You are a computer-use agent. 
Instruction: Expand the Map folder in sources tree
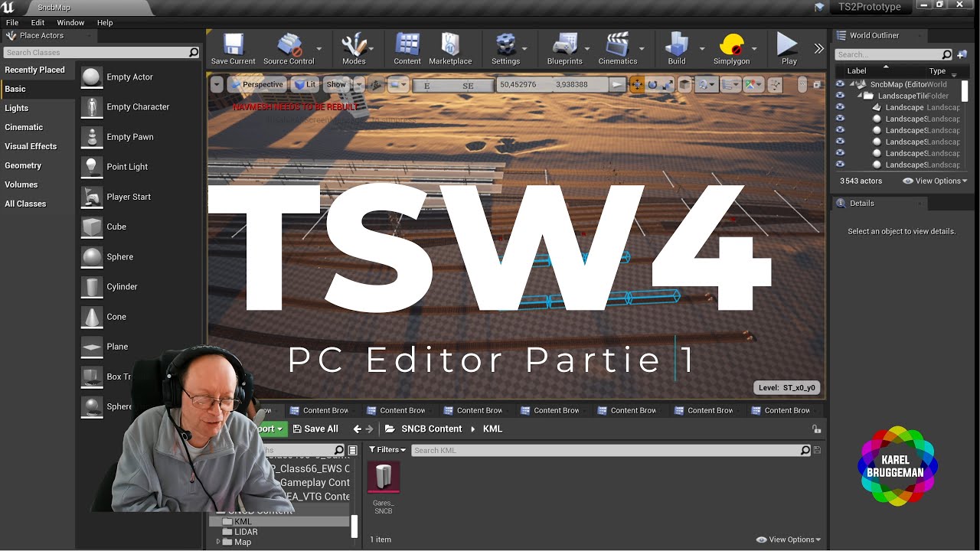(x=218, y=542)
